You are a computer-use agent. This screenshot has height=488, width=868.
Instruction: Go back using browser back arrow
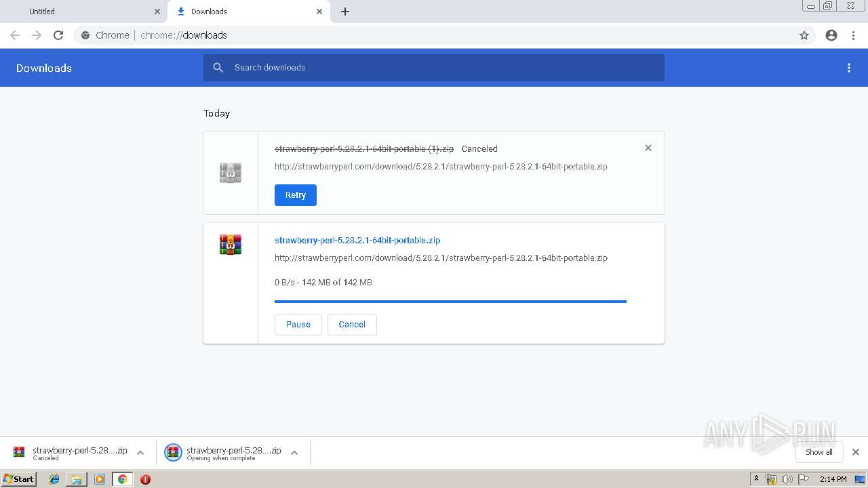15,35
